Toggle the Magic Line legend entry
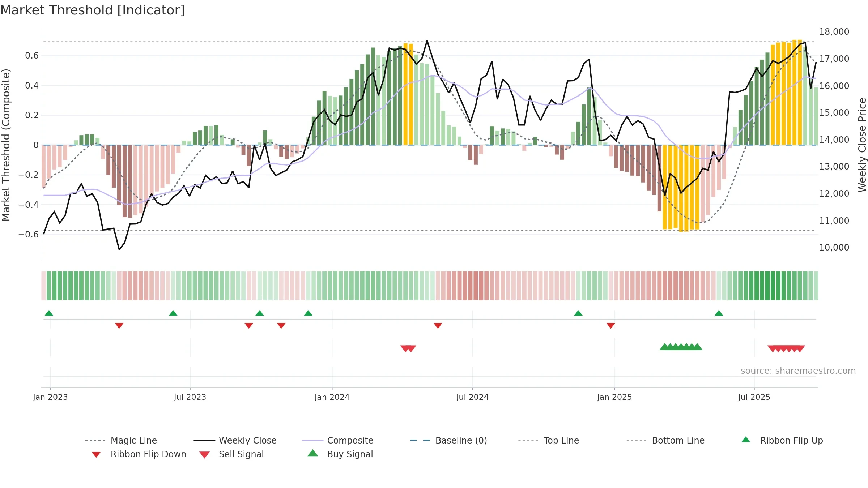Screen dimensions: 868x488 [121, 440]
